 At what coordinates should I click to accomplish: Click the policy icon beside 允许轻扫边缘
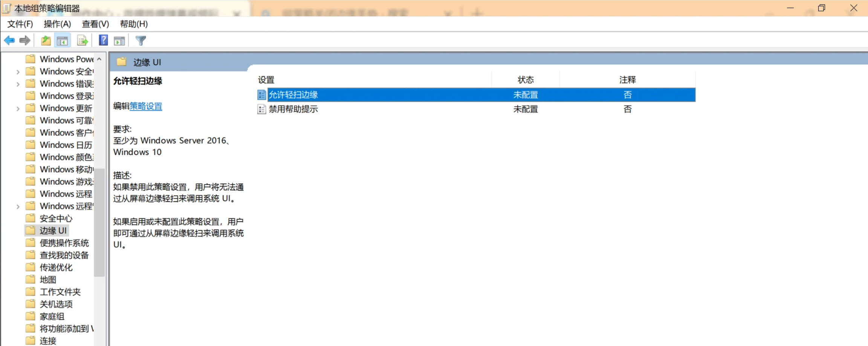point(261,95)
